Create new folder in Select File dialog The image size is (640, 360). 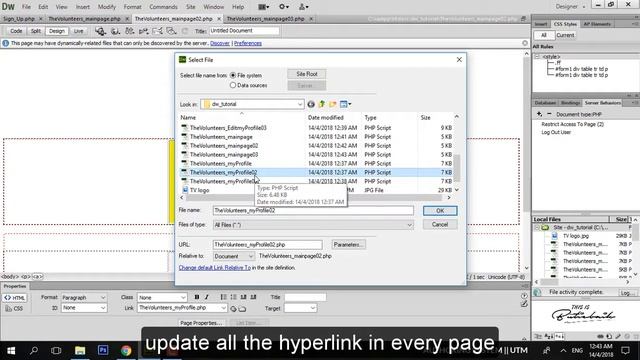click(x=333, y=104)
